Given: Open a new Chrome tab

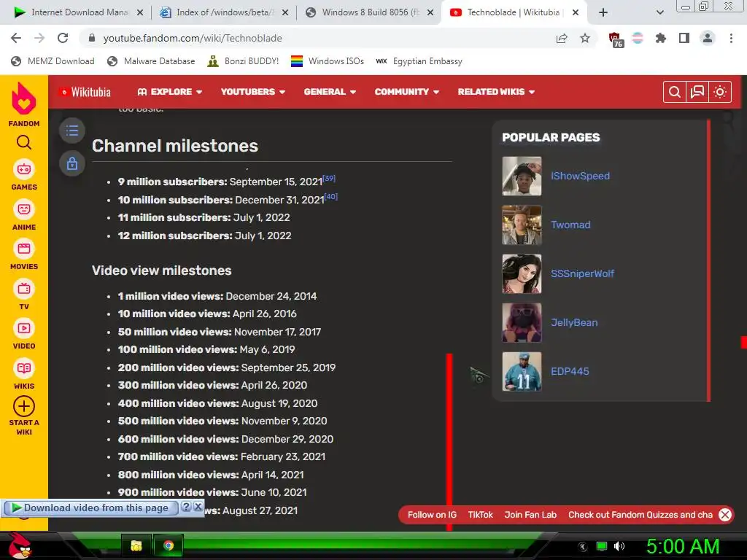Looking at the screenshot, I should pos(603,13).
